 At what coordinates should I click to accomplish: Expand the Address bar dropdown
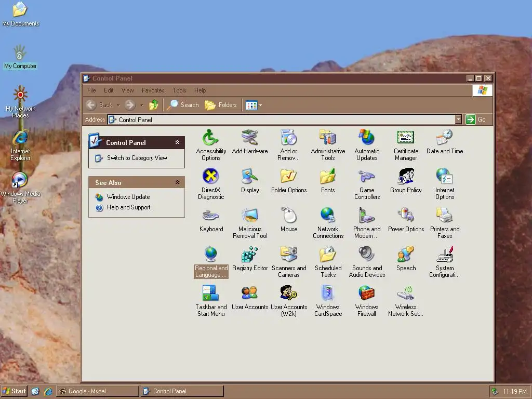click(x=458, y=119)
